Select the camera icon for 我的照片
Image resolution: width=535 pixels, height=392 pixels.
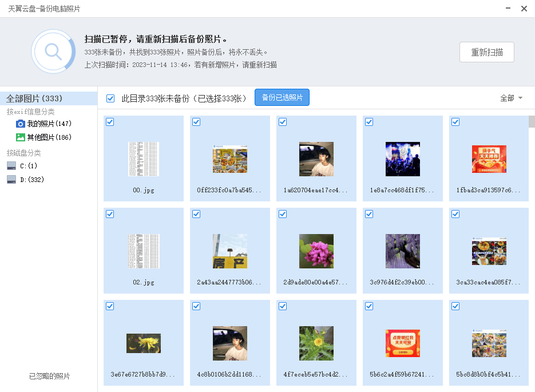pyautogui.click(x=21, y=124)
